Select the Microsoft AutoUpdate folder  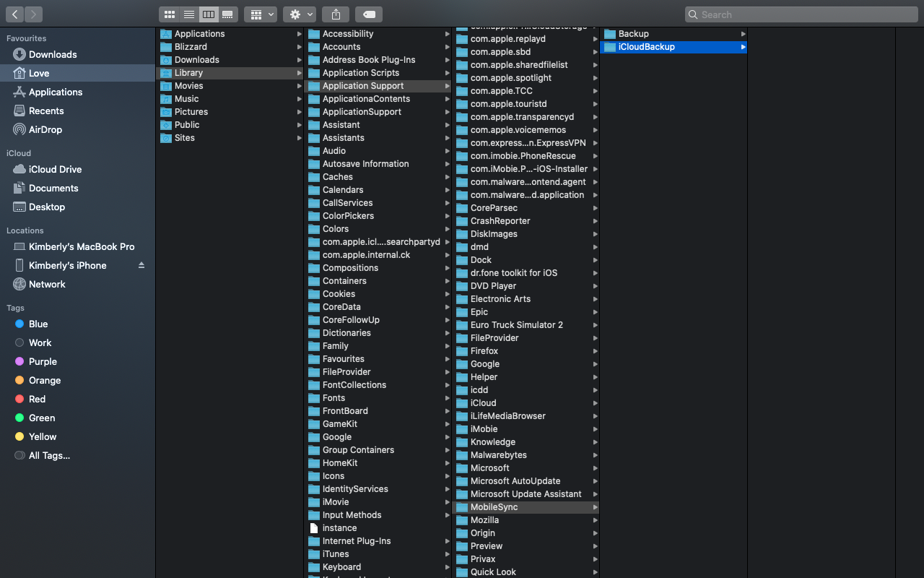click(x=526, y=481)
